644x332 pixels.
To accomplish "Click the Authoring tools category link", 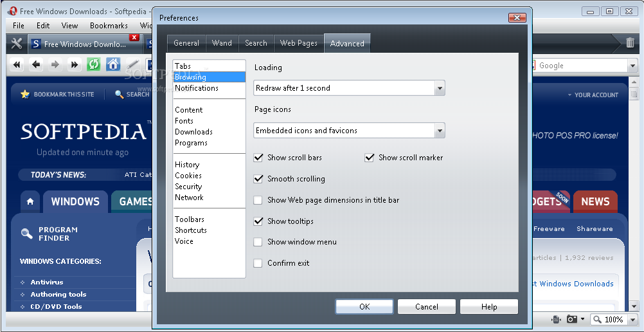I will point(58,295).
